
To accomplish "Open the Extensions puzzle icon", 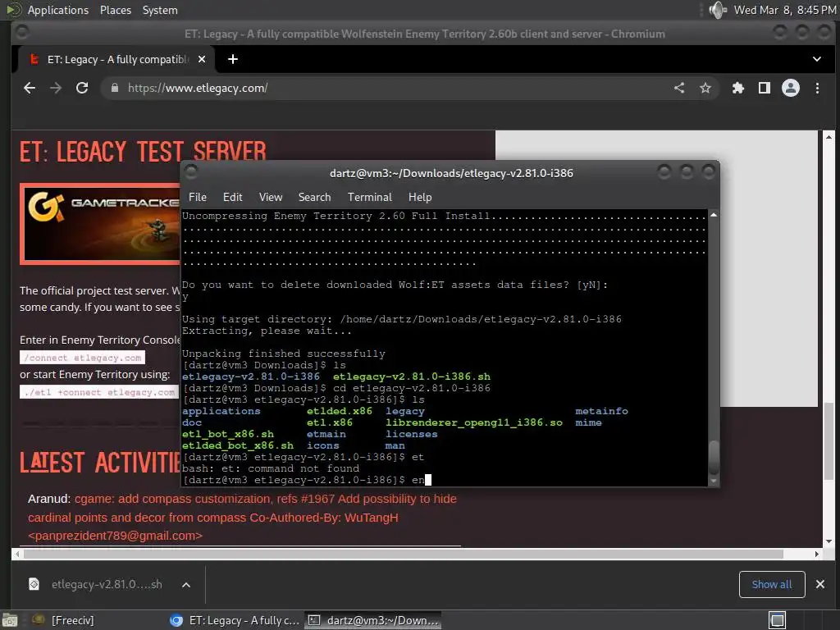I will [738, 88].
